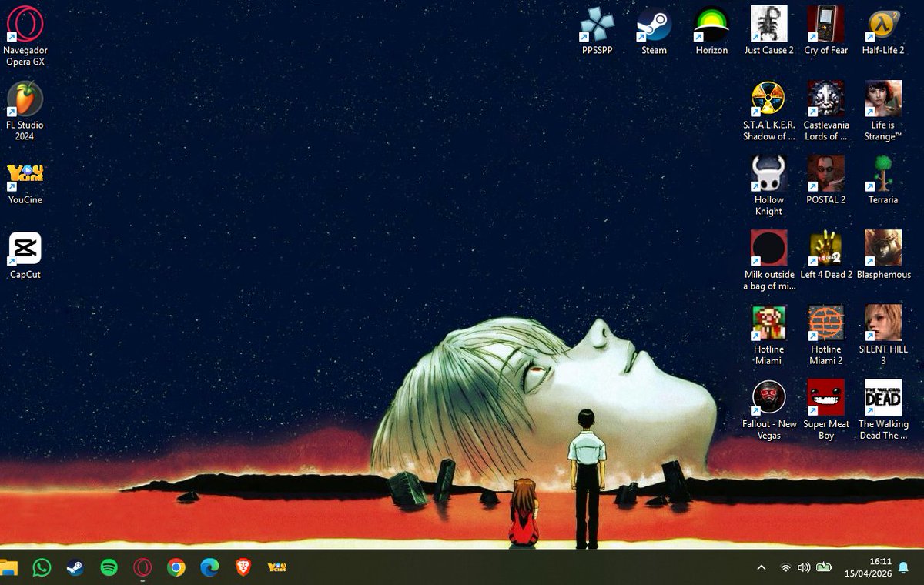Launch Brave browser from the taskbar

(243, 567)
